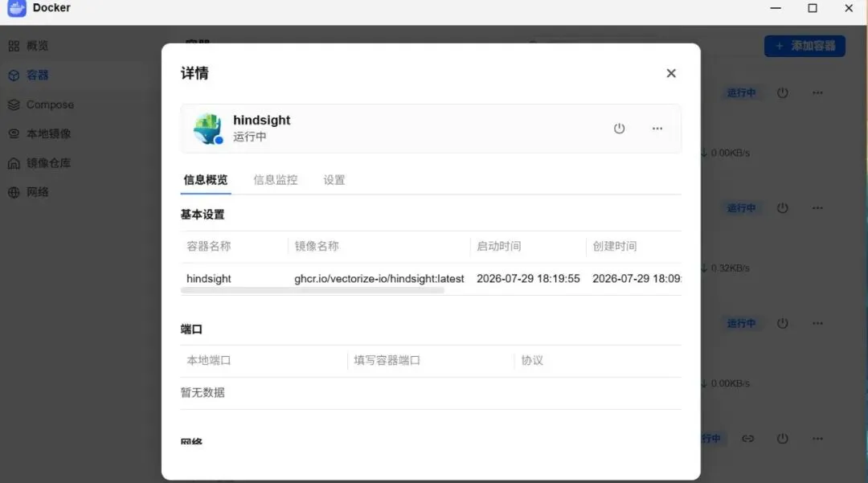Click the power icon of the third background container
Viewport: 868px width, 483px height.
click(782, 323)
